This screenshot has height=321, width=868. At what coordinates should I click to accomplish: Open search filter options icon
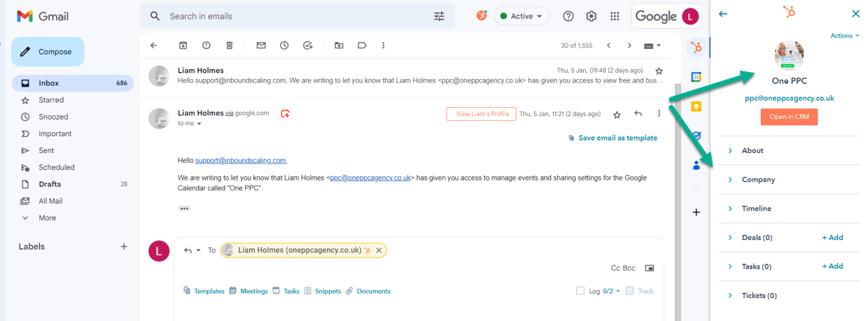(x=439, y=16)
